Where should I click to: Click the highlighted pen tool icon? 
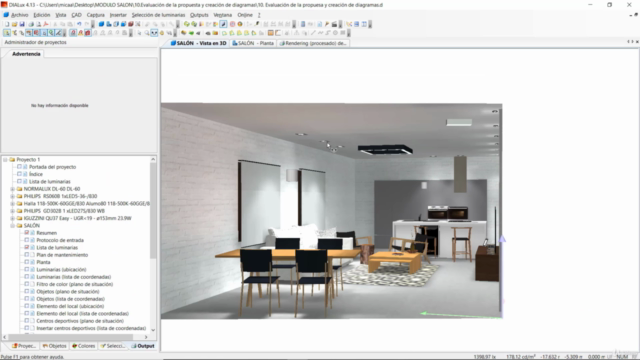[x=223, y=24]
